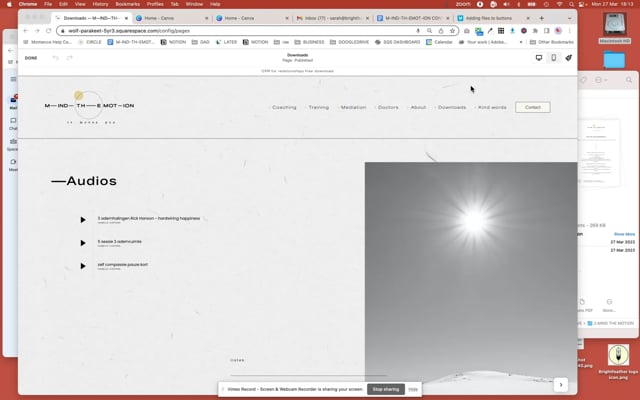Open the GOOGLEDRIVE bookmarks folder

point(349,42)
